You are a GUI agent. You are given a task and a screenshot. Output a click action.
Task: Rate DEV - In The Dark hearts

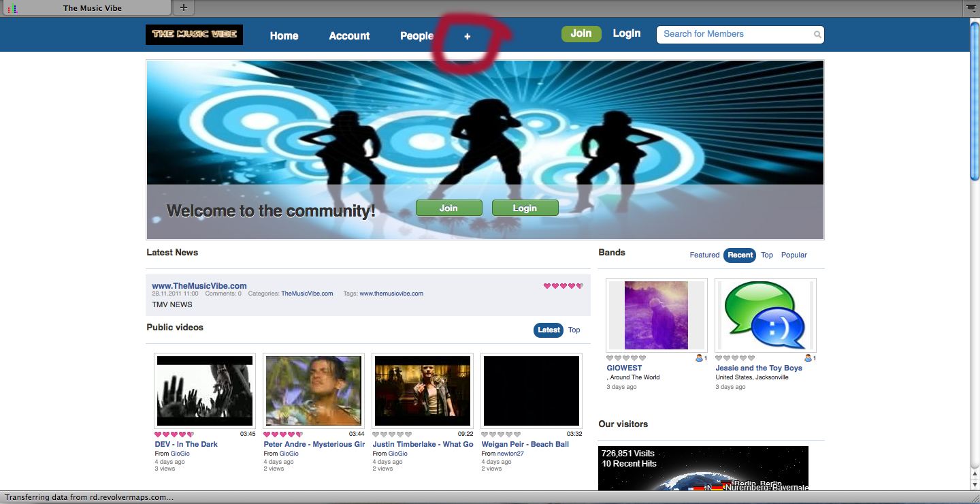[174, 435]
